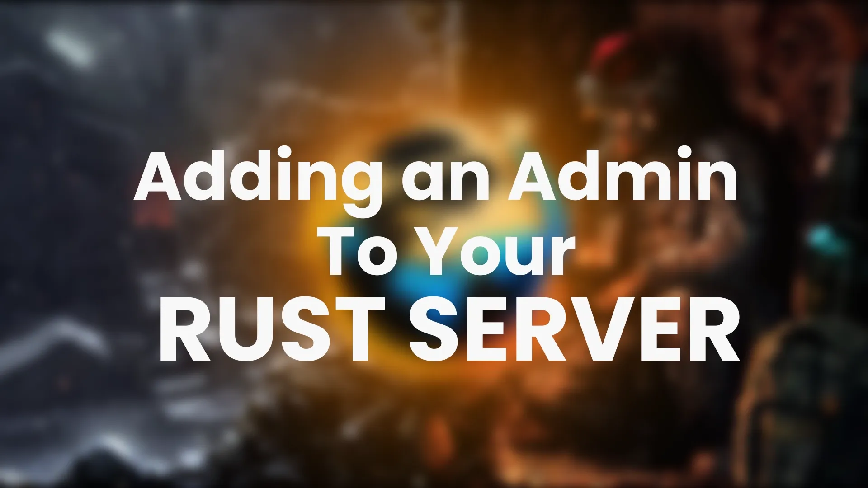Toggle the background blur overlay
This screenshot has width=868, height=488.
pyautogui.click(x=434, y=244)
